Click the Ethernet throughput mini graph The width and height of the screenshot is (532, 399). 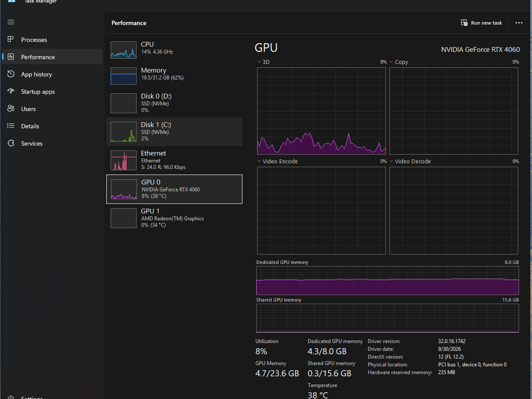click(x=123, y=160)
